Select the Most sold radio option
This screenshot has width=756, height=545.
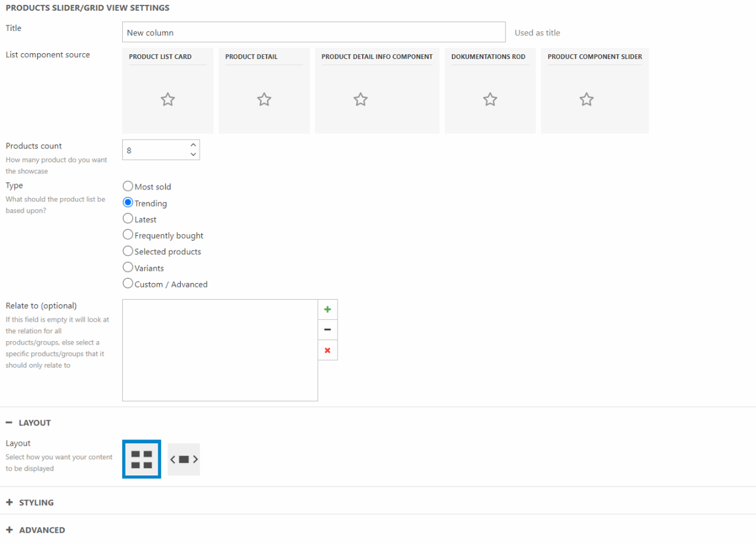[128, 186]
